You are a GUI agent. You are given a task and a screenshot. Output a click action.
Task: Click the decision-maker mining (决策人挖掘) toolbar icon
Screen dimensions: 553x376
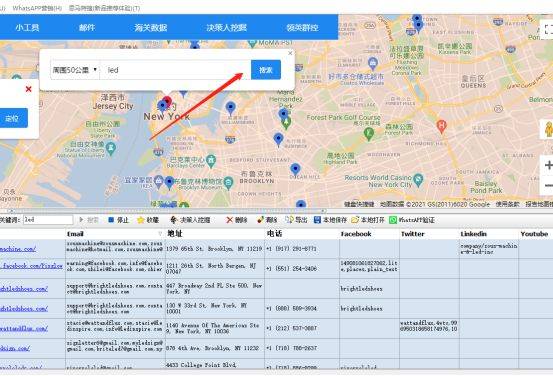click(x=174, y=220)
